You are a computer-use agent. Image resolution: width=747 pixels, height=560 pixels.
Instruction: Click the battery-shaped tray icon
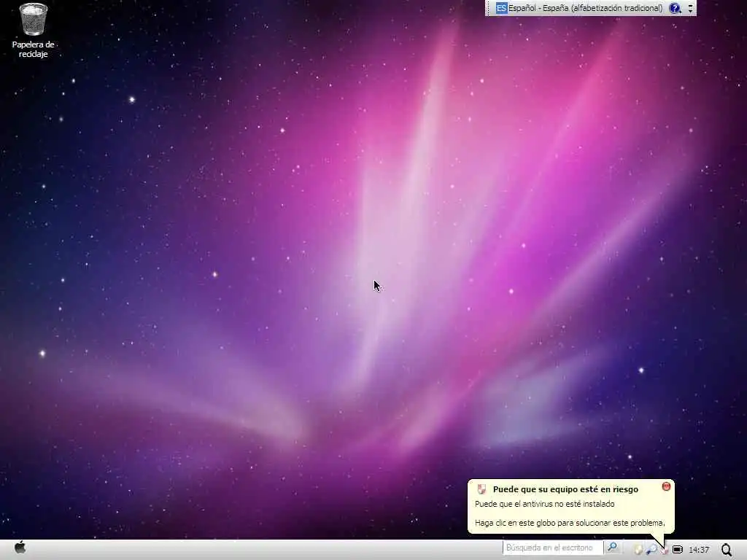click(x=677, y=550)
